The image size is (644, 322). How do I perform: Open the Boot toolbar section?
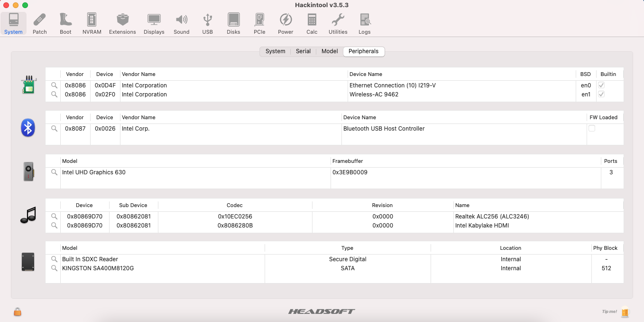pos(65,23)
